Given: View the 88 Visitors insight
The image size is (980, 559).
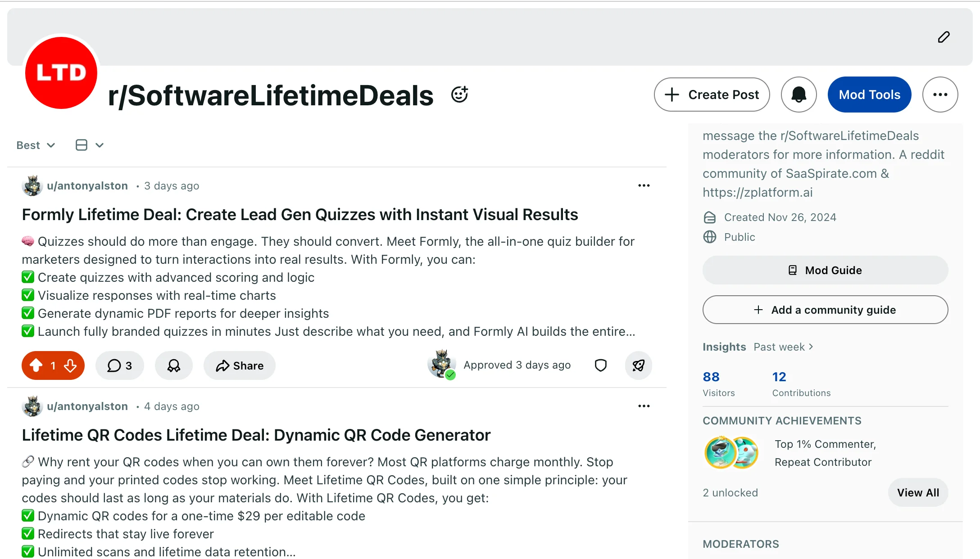Looking at the screenshot, I should [718, 384].
